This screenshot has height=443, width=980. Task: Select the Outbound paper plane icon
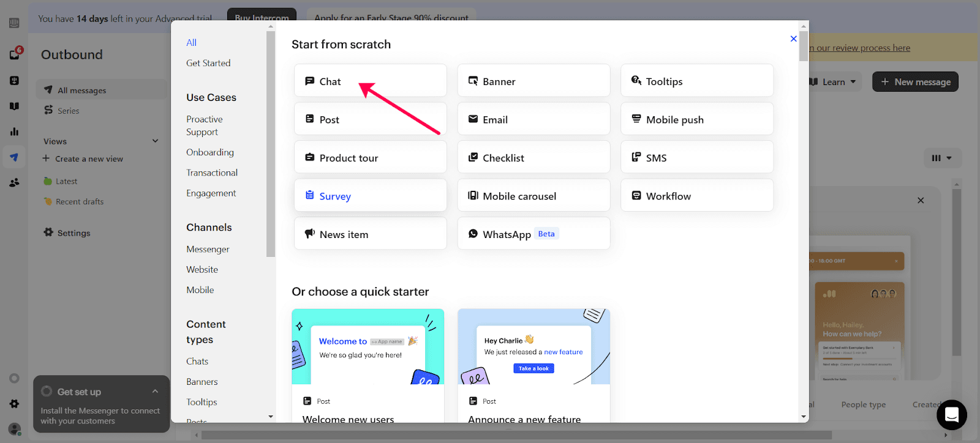tap(15, 157)
